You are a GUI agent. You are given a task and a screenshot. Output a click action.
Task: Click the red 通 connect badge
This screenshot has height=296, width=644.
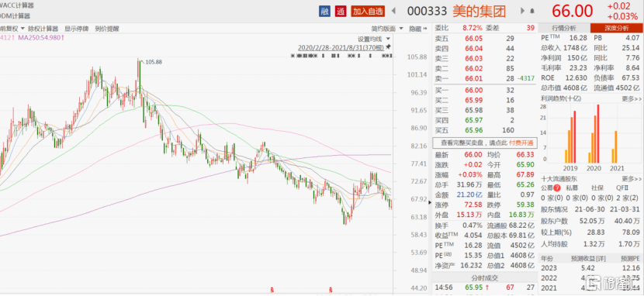coord(340,11)
